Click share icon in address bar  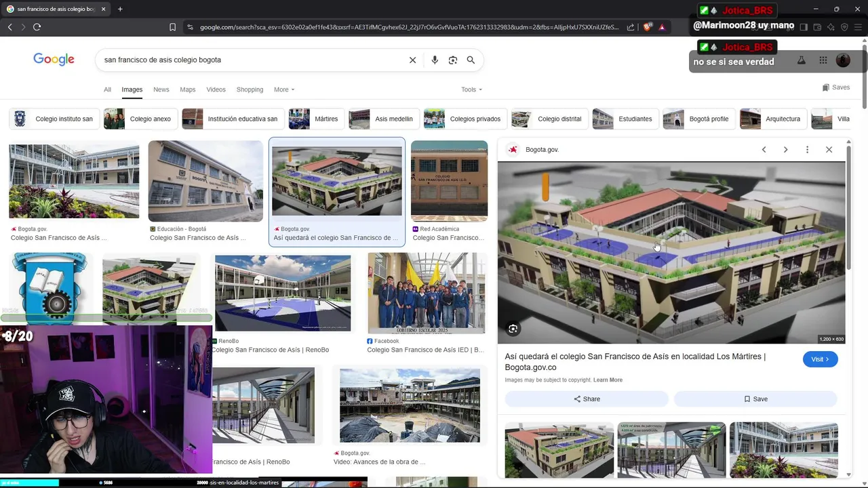pyautogui.click(x=631, y=27)
